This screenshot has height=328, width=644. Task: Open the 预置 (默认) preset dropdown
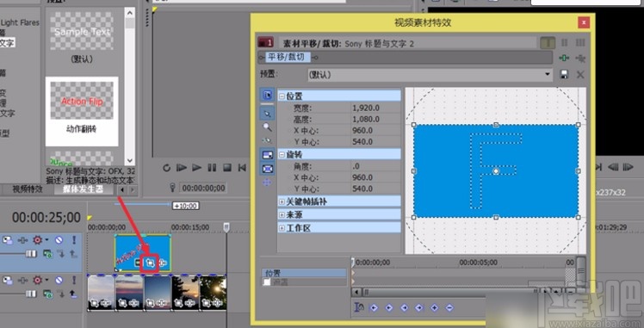[430, 74]
